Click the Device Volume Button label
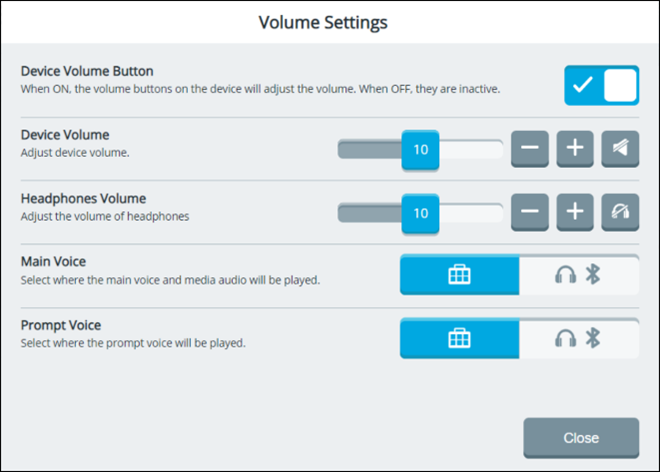The width and height of the screenshot is (660, 472). click(x=87, y=71)
